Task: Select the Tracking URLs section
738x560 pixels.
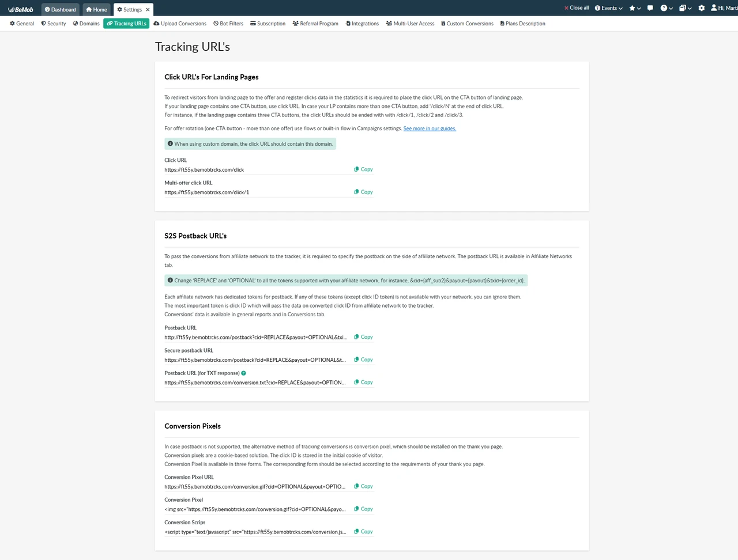Action: pos(126,24)
